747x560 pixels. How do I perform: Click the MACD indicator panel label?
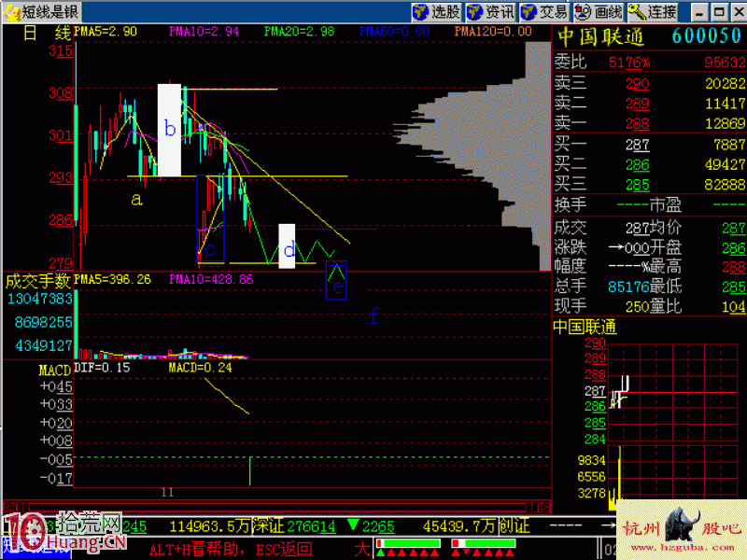[55, 370]
